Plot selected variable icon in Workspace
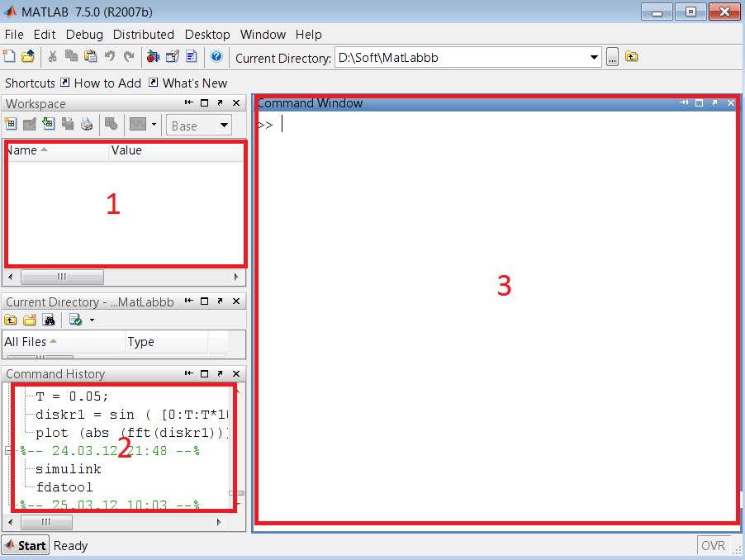Image resolution: width=745 pixels, height=560 pixels. pyautogui.click(x=138, y=125)
